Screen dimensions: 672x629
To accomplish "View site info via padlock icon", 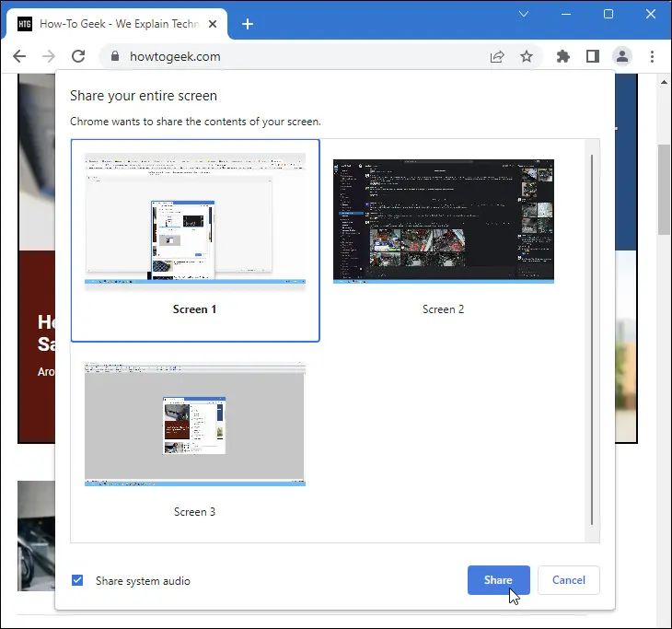I will (x=114, y=56).
